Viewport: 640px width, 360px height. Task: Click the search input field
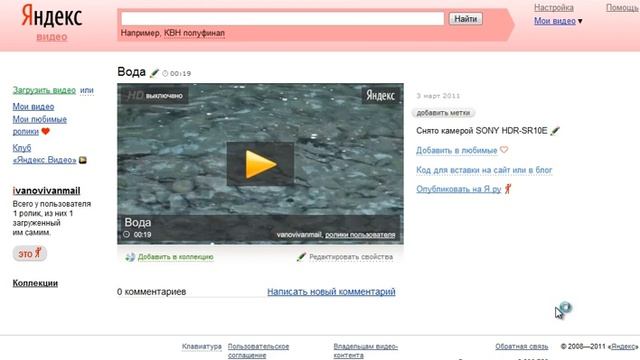pos(282,18)
